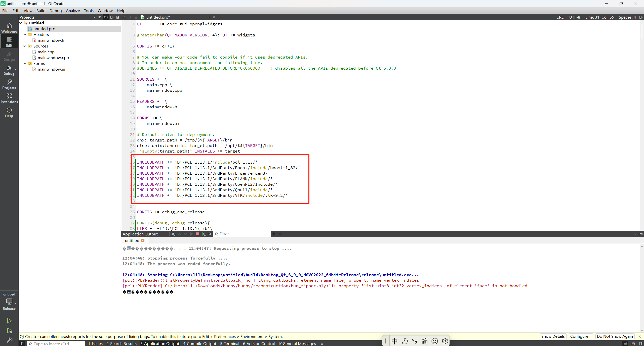Switch to the Welcome mode
Screen dimensions: 644x346
[9, 28]
